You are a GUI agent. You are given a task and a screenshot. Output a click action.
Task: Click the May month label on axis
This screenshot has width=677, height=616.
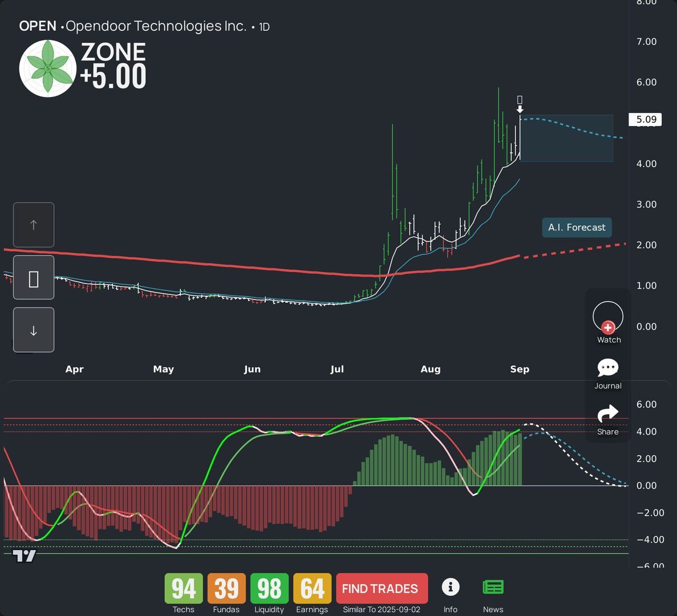[163, 369]
